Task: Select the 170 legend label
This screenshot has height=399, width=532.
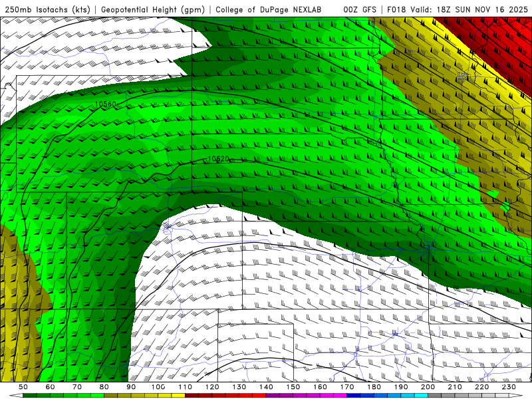Action: 347,387
